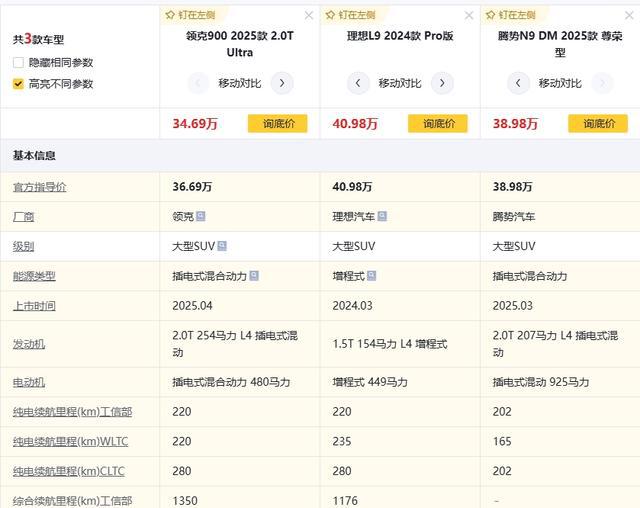Open 发动机 parameter link
Viewport: 640px width, 508px height.
point(29,344)
